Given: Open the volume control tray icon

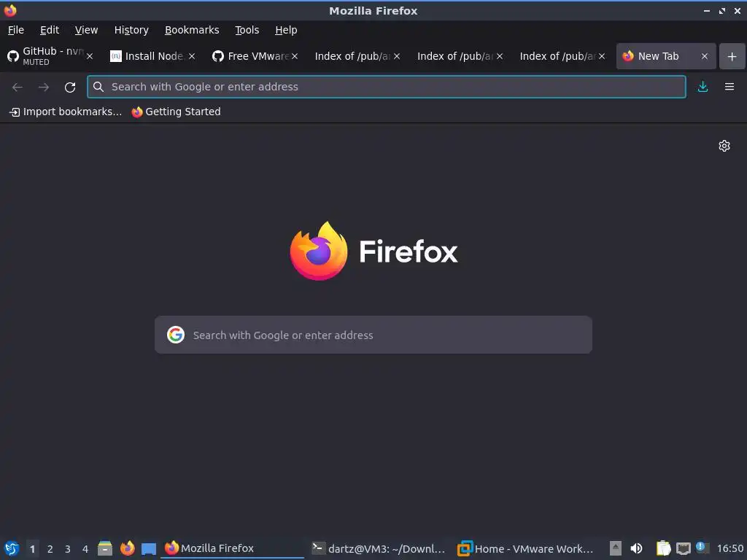Looking at the screenshot, I should click(x=636, y=548).
